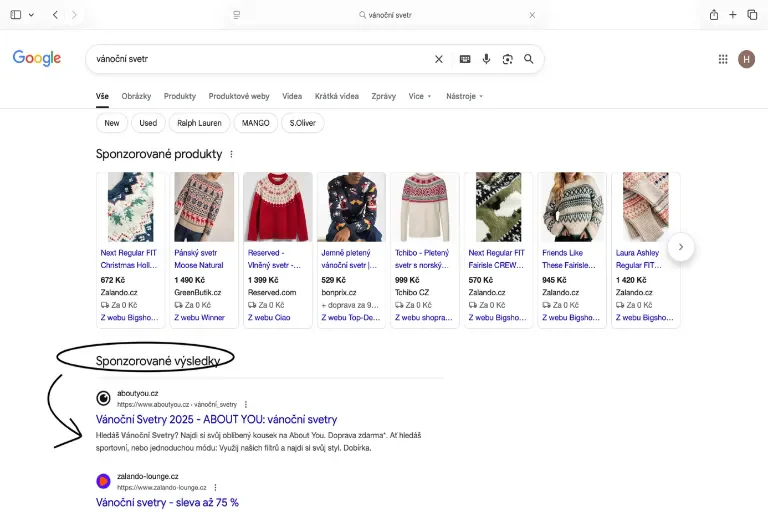Expand the Nástroje dropdown
768x512 pixels.
pyautogui.click(x=464, y=96)
